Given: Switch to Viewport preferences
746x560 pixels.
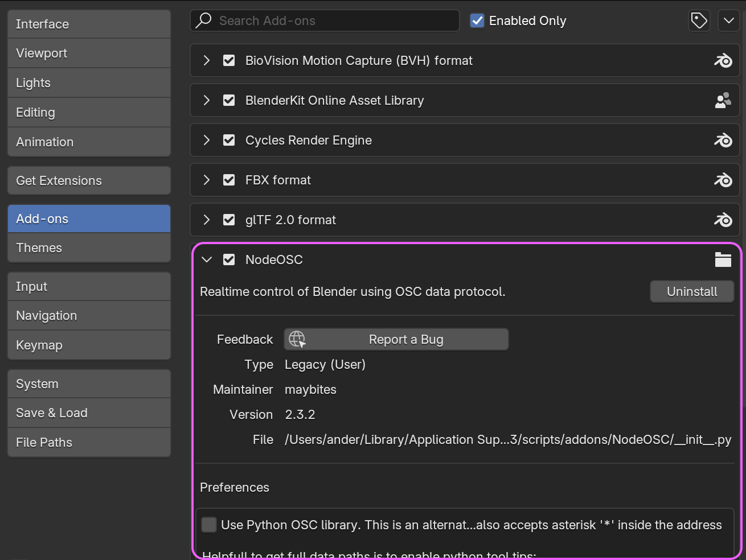Looking at the screenshot, I should click(x=89, y=53).
